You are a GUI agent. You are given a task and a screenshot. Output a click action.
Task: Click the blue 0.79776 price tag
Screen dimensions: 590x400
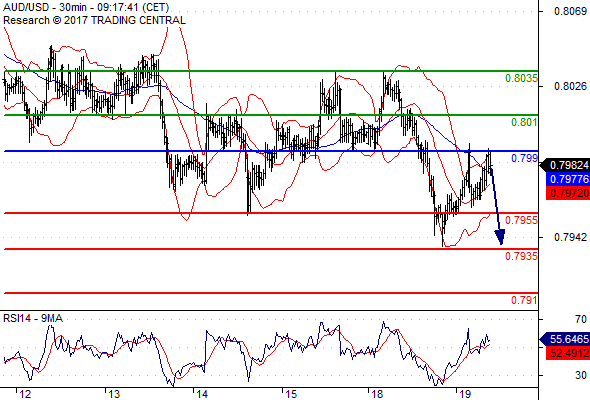[x=567, y=179]
